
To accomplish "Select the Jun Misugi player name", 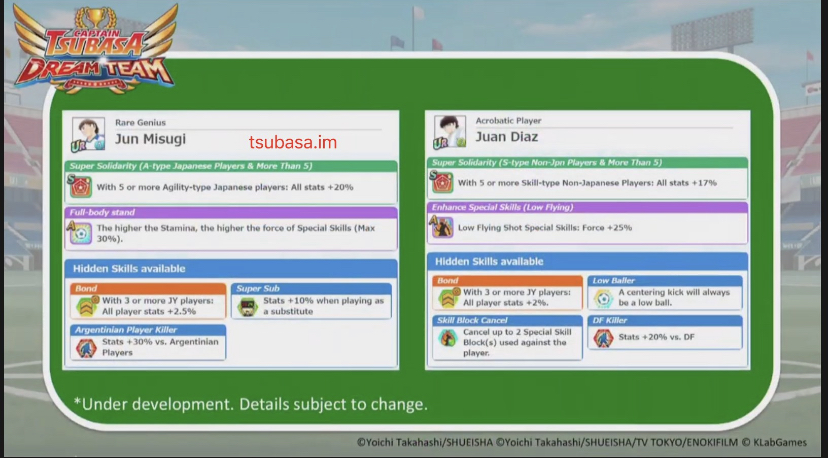I will coord(150,139).
